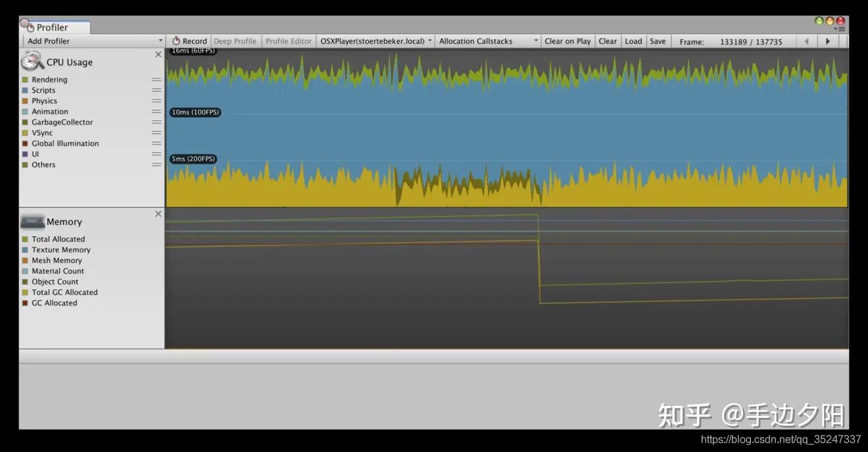
Task: Close the CPU Usage profiler module
Action: coord(158,55)
